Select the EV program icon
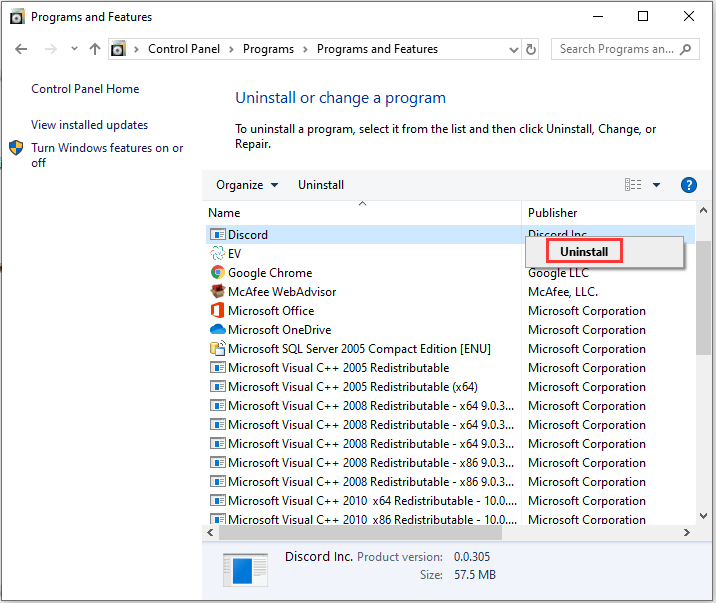Image resolution: width=716 pixels, height=603 pixels. point(217,253)
